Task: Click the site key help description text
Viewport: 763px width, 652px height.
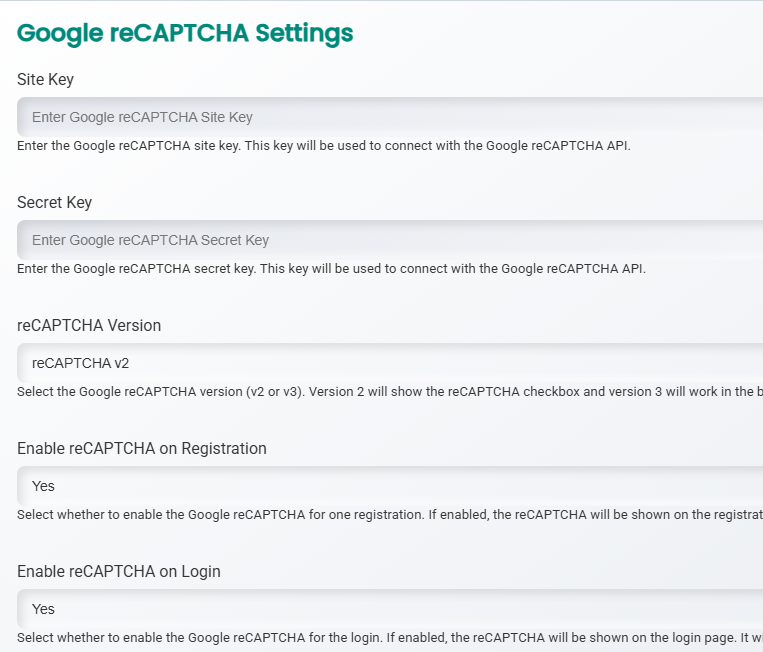Action: tap(323, 145)
